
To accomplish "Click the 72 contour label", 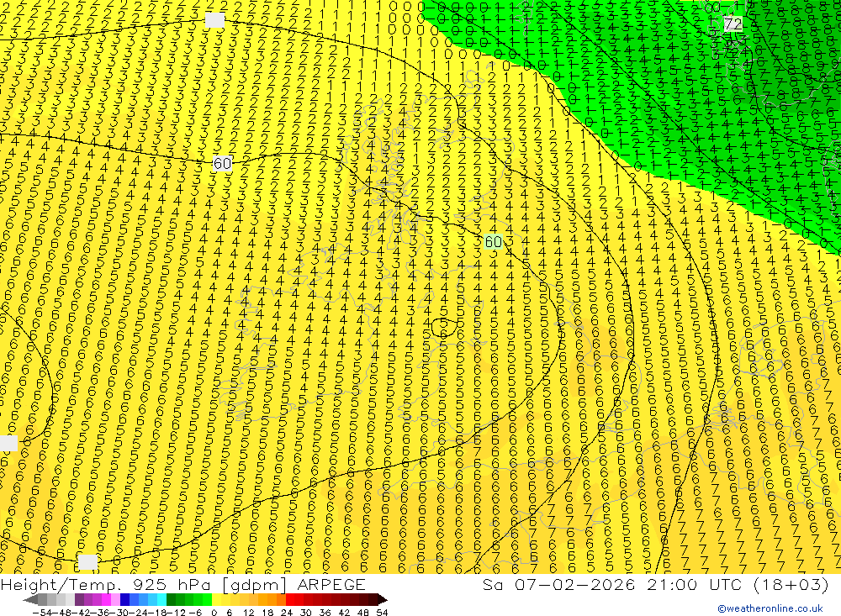I will 733,24.
